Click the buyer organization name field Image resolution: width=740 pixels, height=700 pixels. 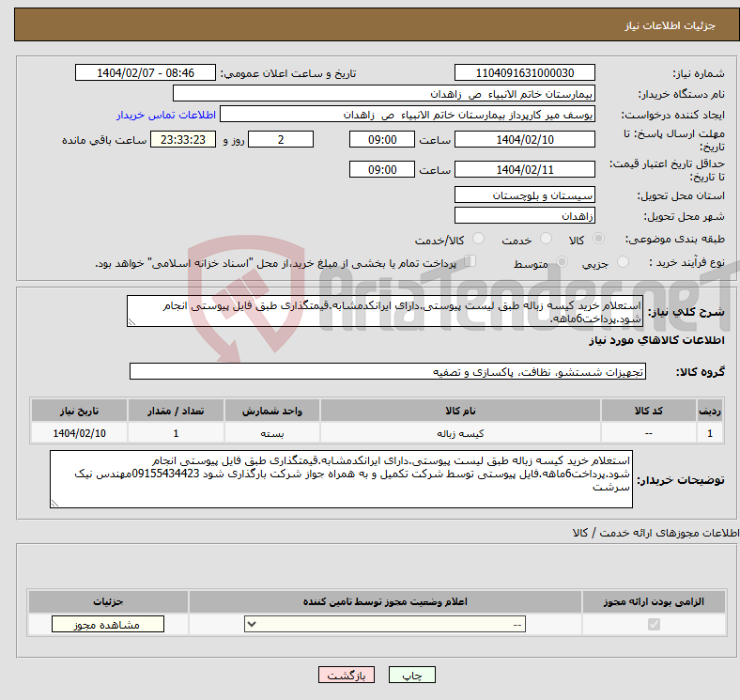point(384,94)
